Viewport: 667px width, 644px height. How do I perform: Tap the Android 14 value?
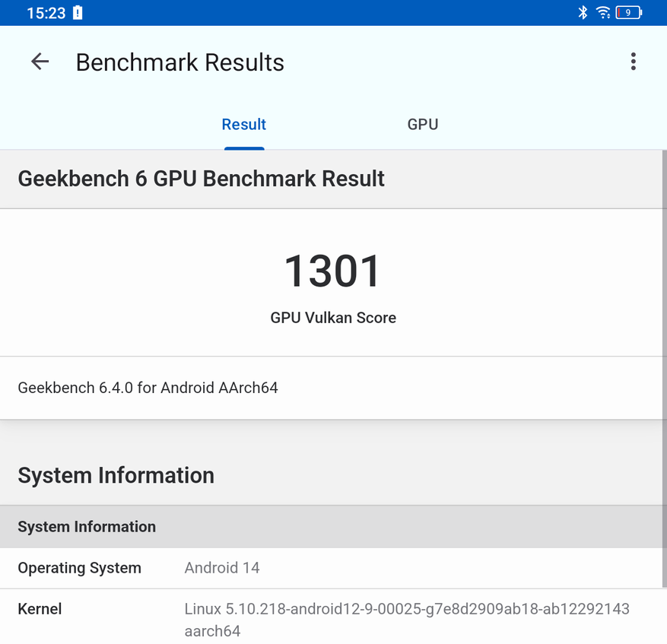coord(221,568)
